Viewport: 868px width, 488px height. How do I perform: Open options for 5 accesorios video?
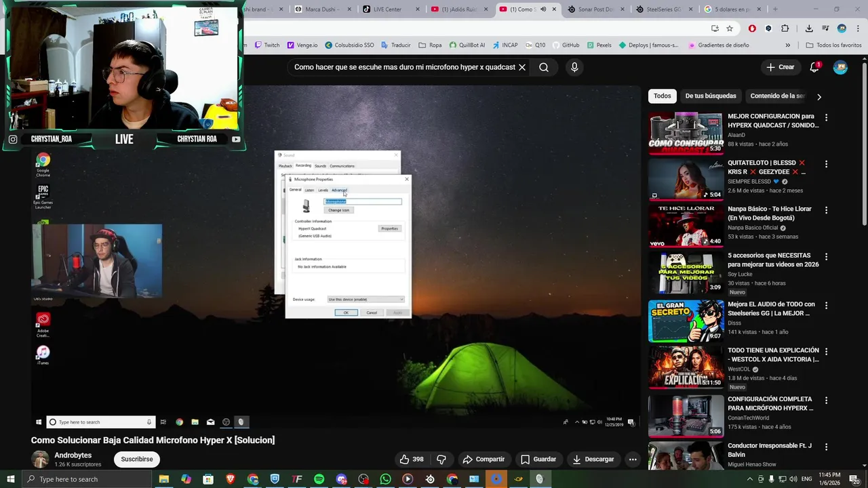point(826,257)
